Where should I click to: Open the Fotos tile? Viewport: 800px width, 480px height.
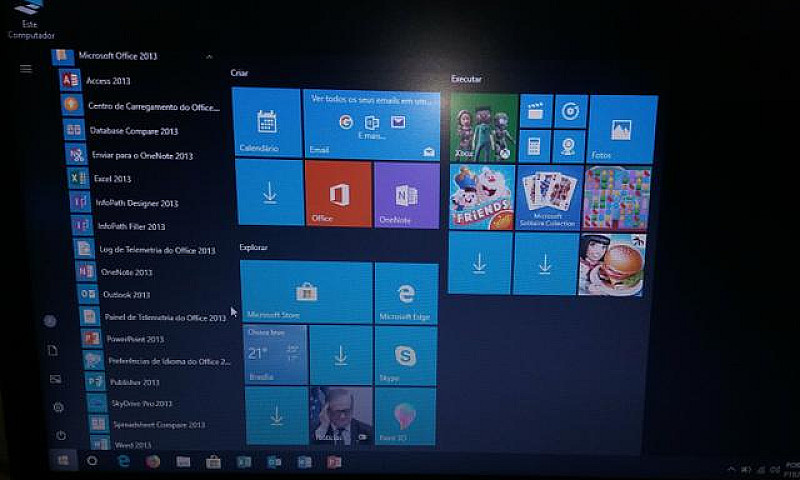point(621,130)
